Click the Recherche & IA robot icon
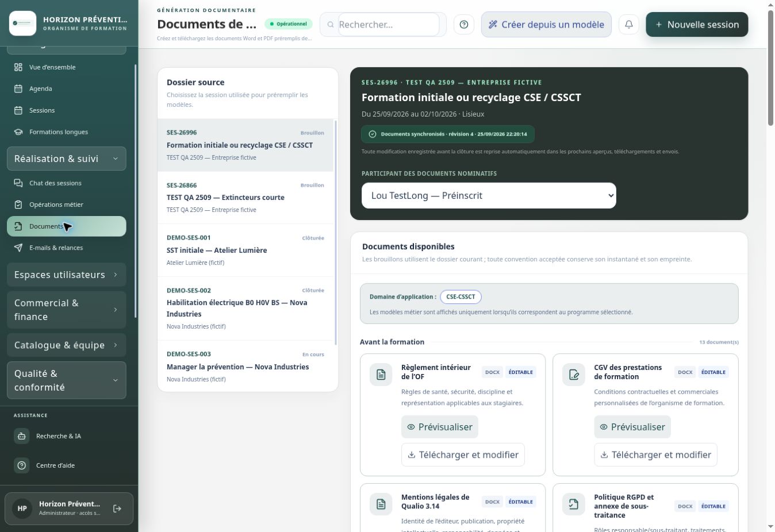Screen dimensions: 775x532 (x=22, y=436)
